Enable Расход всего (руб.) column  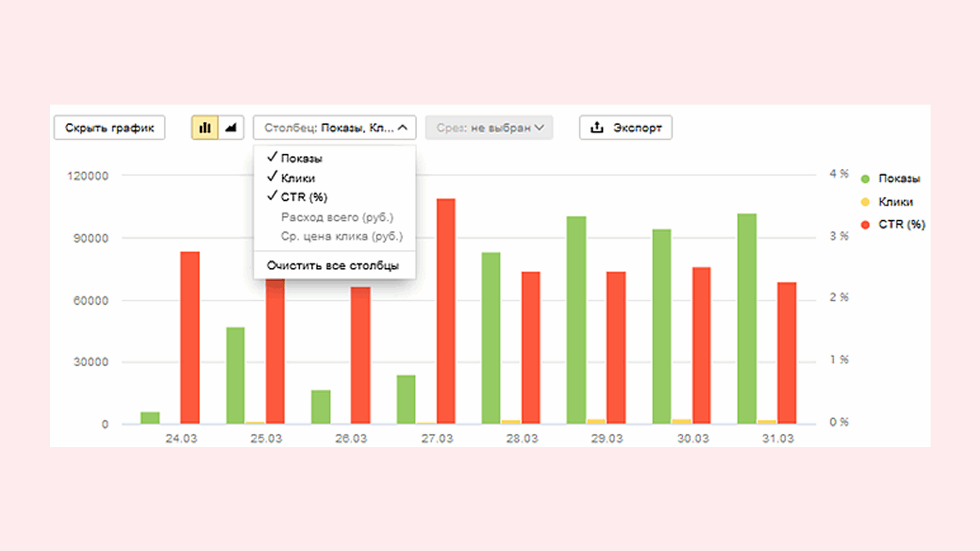point(337,217)
